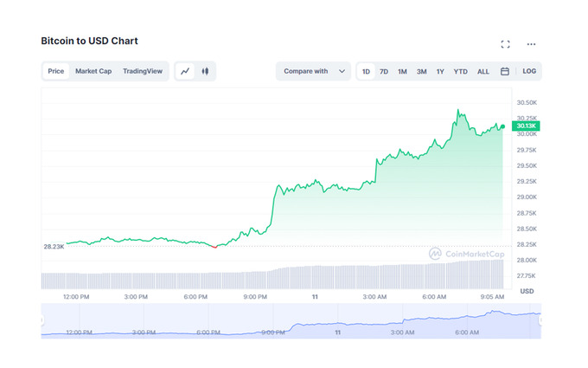Expand the Compare with dropdown

(315, 71)
